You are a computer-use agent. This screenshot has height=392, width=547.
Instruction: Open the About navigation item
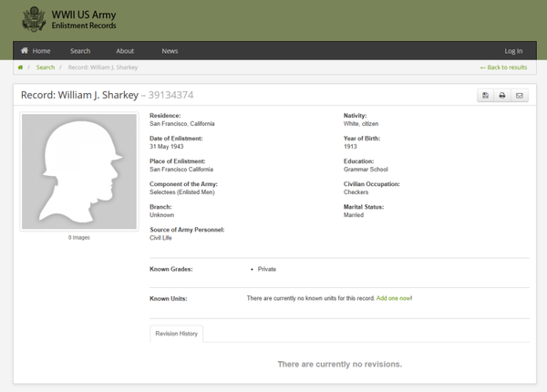[x=125, y=51]
